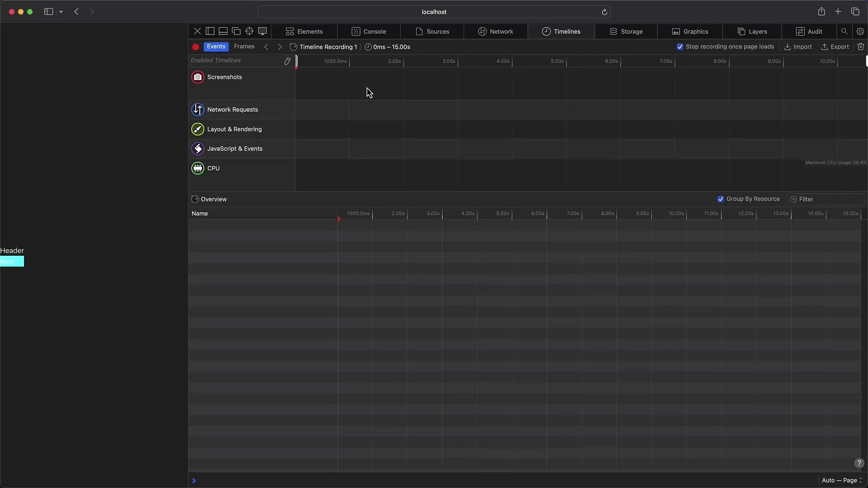The height and width of the screenshot is (488, 868).
Task: Switch to the Frames tab
Action: (245, 47)
